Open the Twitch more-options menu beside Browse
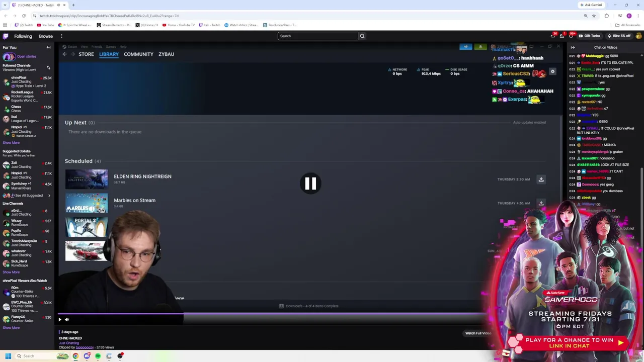Screen dimensions: 644x362 click(61, 36)
